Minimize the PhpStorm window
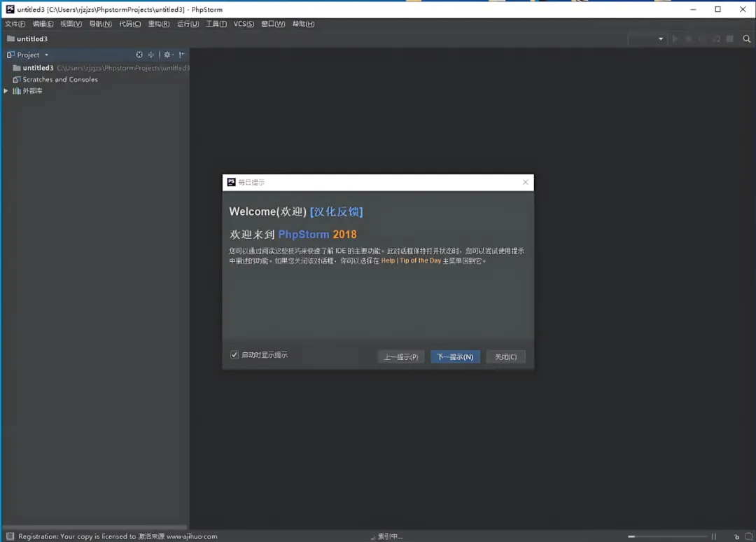Viewport: 756px width, 542px height. click(693, 9)
